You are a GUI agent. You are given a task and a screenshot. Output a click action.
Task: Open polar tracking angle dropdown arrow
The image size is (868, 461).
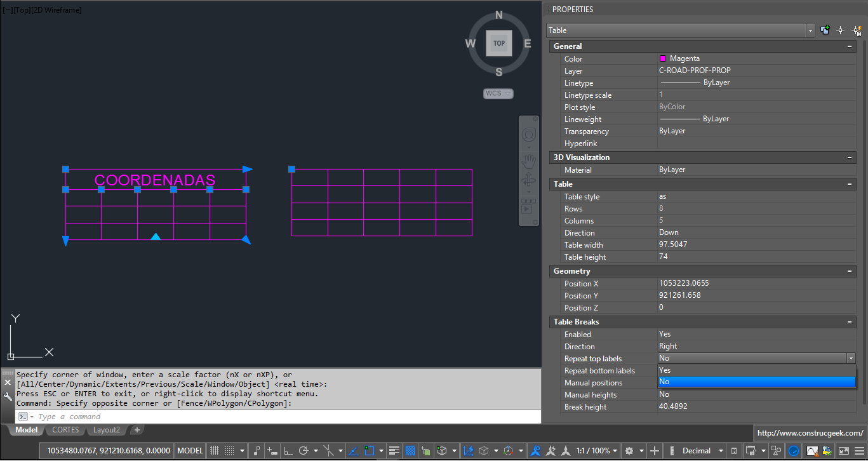[316, 451]
